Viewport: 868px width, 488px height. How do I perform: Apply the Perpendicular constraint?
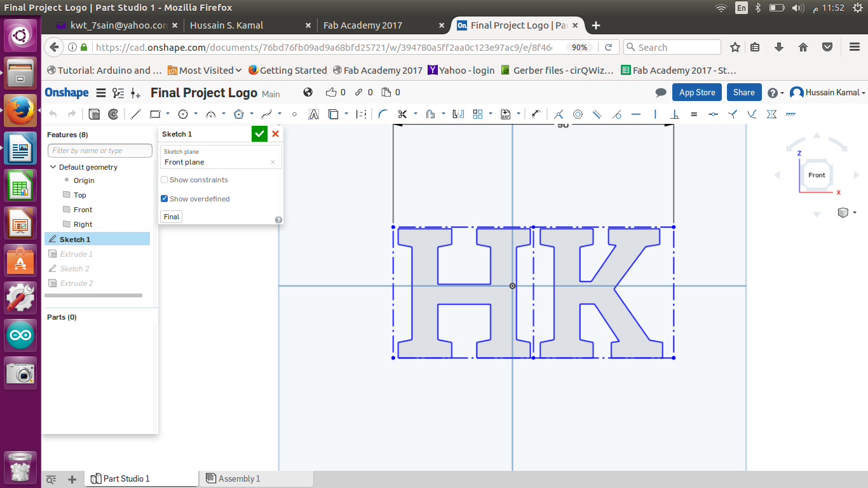point(675,114)
